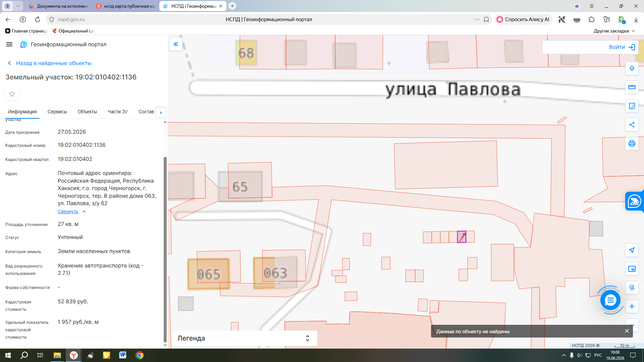This screenshot has height=362, width=644.
Task: Show hidden system tray icons chevron
Action: click(x=563, y=355)
